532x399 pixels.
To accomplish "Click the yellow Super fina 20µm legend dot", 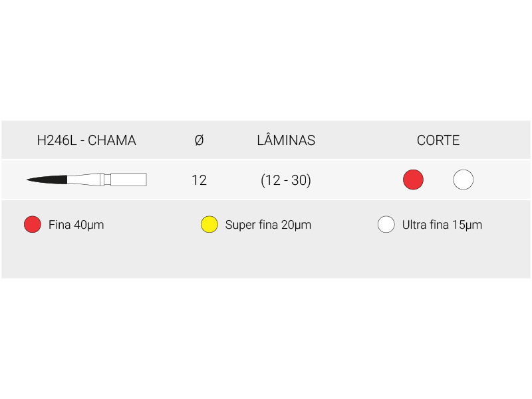I will [209, 225].
